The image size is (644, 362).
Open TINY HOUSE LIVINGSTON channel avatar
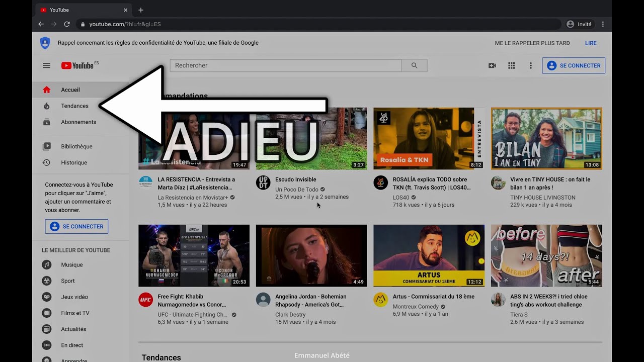coord(498,183)
